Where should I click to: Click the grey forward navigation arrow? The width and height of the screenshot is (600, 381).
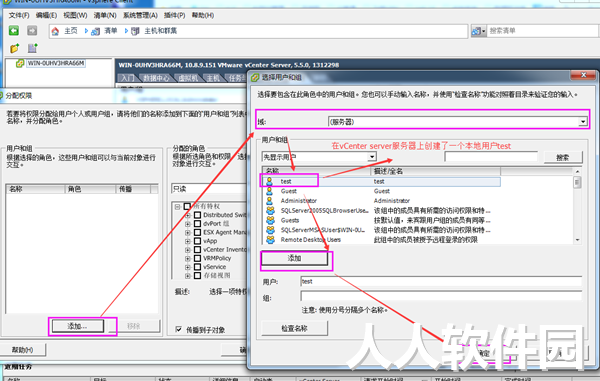click(32, 31)
